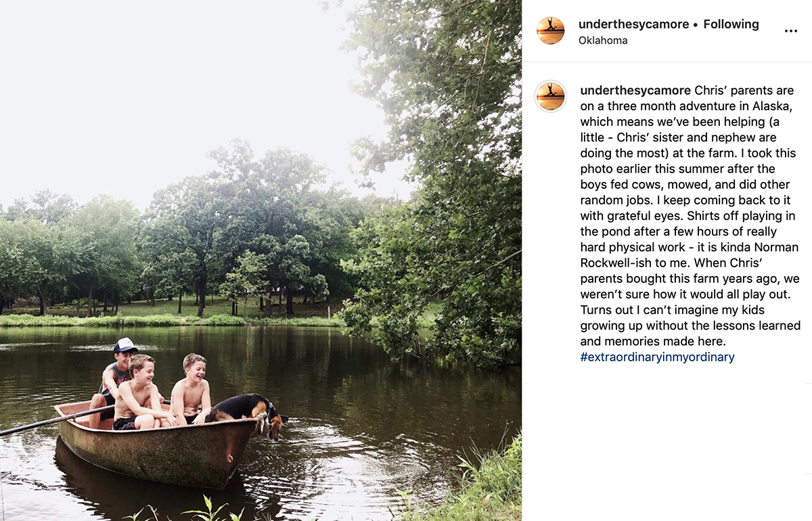
Task: Open the Oklahoma location page
Action: (603, 41)
